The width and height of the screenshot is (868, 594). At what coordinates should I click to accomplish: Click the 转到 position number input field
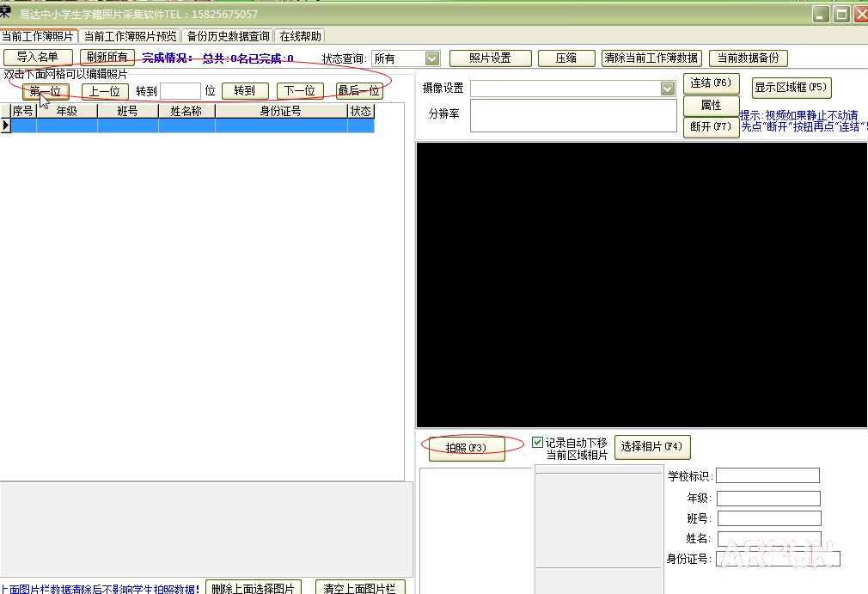tap(180, 91)
